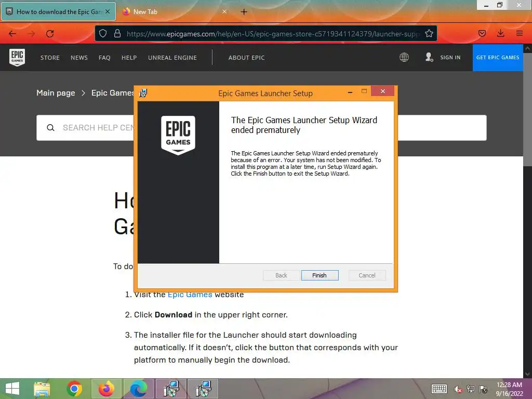Click the muted volume tray icon
Screen dimensions: 532x399
click(458, 389)
